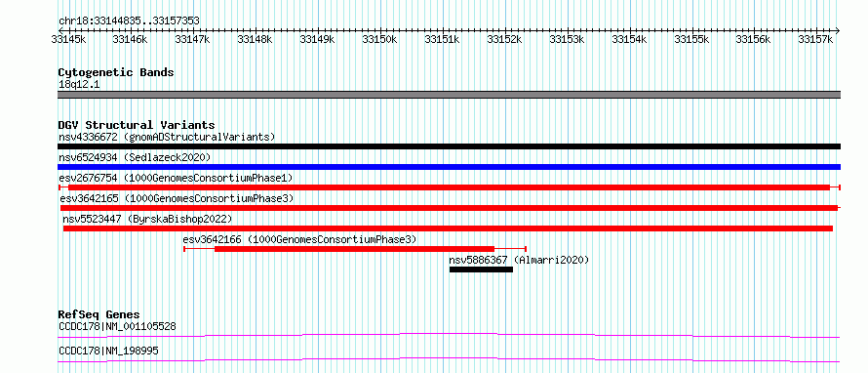868x373 pixels.
Task: Click the 33148k ruler tick label
Action: 255,39
